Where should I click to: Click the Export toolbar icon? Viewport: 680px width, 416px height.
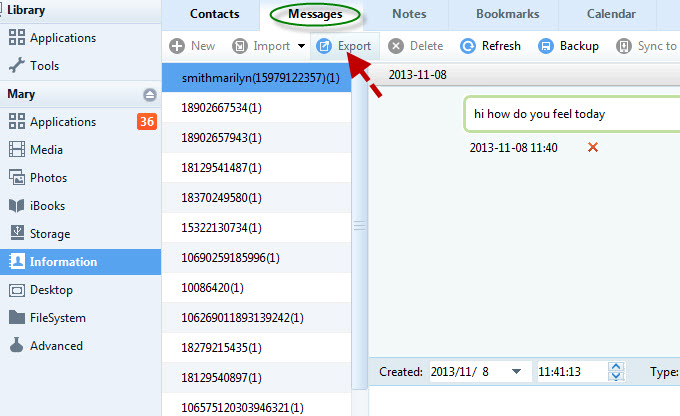[325, 46]
